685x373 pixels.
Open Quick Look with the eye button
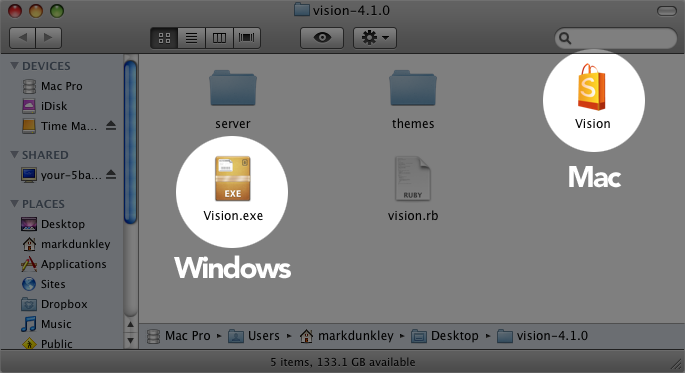(322, 38)
